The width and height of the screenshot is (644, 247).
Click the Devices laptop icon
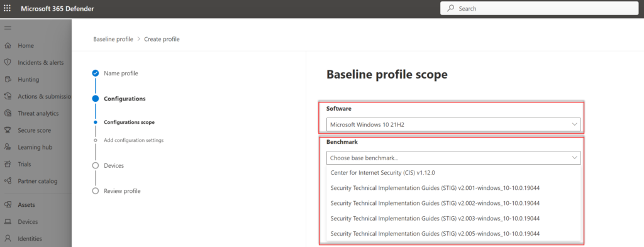point(8,222)
